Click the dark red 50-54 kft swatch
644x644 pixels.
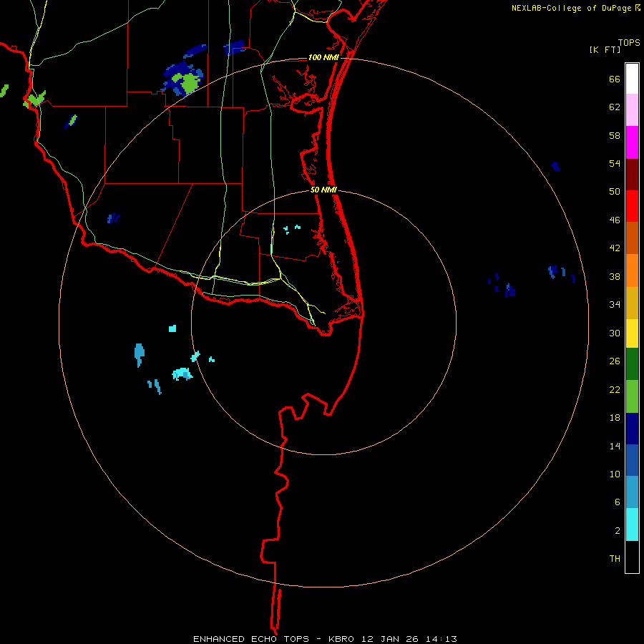[632, 175]
